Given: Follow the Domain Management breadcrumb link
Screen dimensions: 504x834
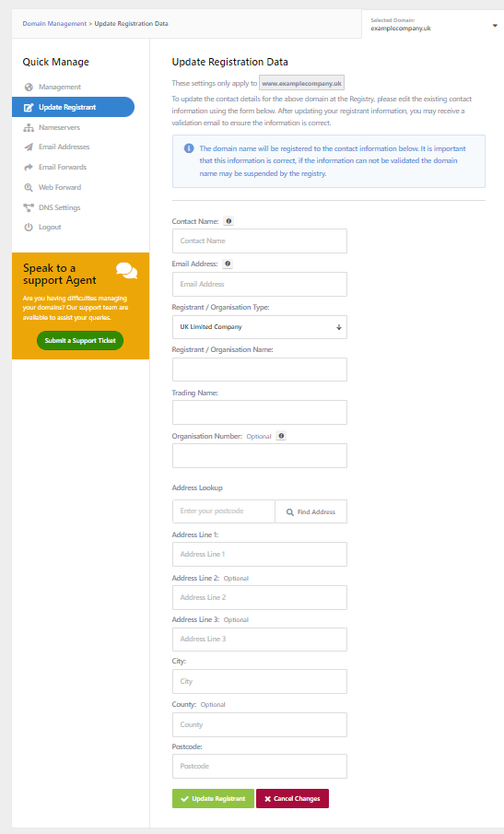Looking at the screenshot, I should 54,24.
